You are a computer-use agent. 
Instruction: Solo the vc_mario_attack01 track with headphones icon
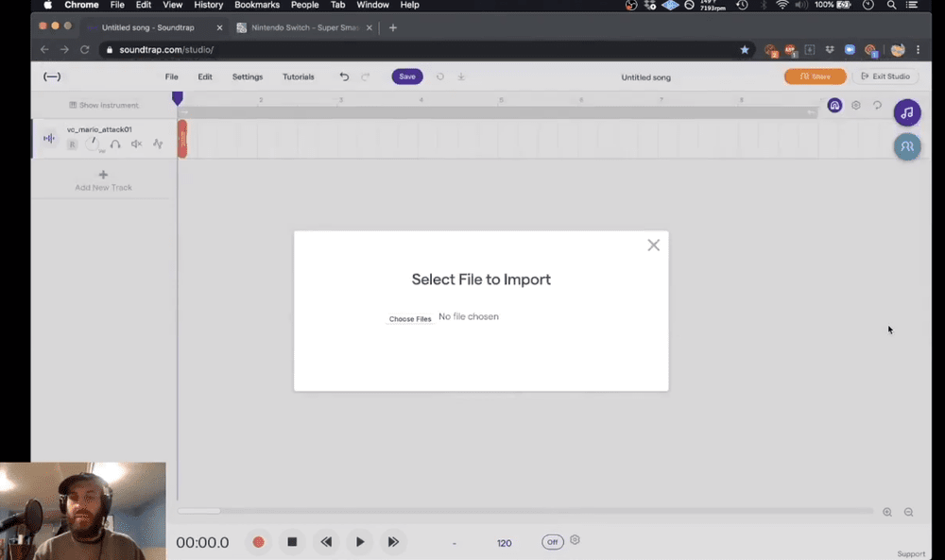pyautogui.click(x=115, y=144)
